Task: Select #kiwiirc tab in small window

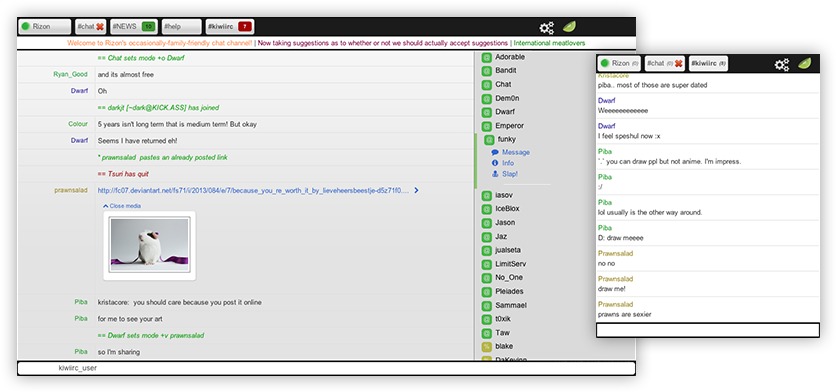Action: tap(709, 63)
